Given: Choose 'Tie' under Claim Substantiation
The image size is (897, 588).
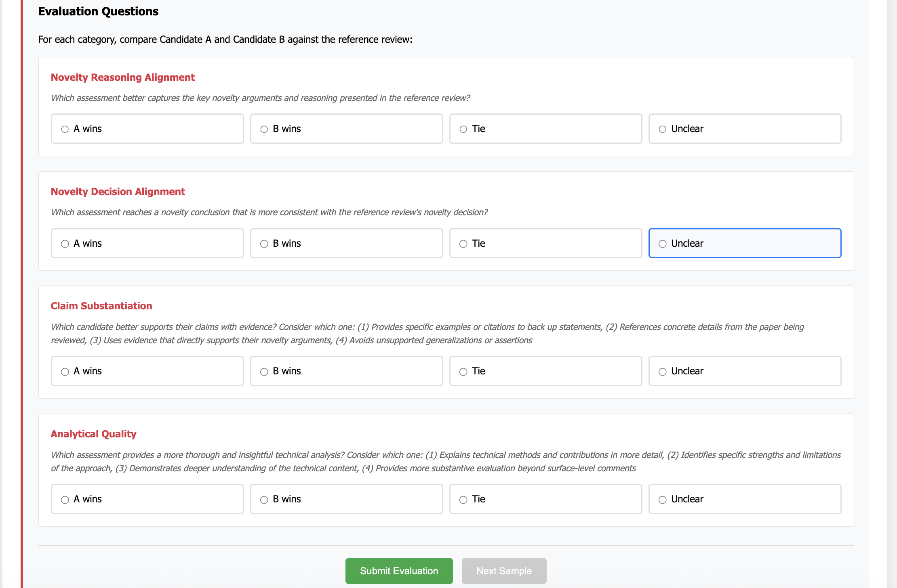Looking at the screenshot, I should [463, 372].
